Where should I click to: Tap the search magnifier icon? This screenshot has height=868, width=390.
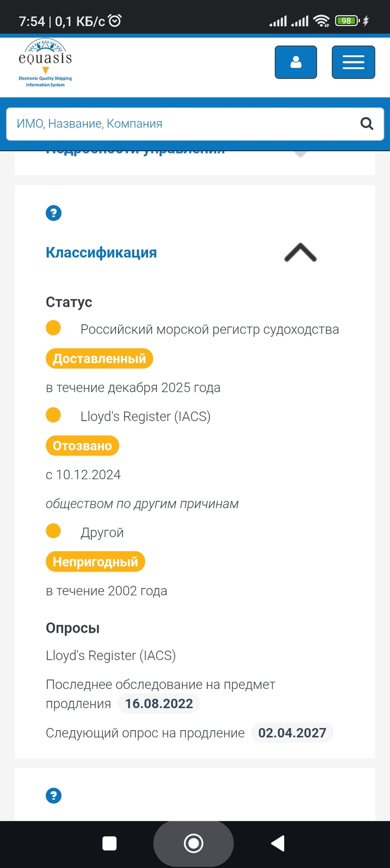click(367, 123)
